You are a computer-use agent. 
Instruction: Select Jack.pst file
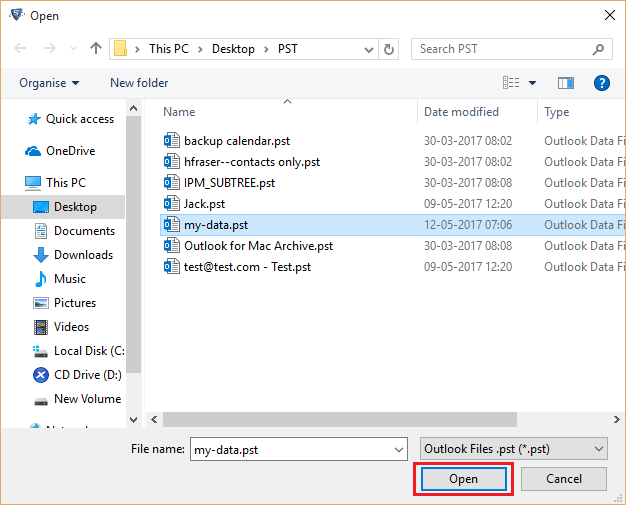click(x=204, y=204)
